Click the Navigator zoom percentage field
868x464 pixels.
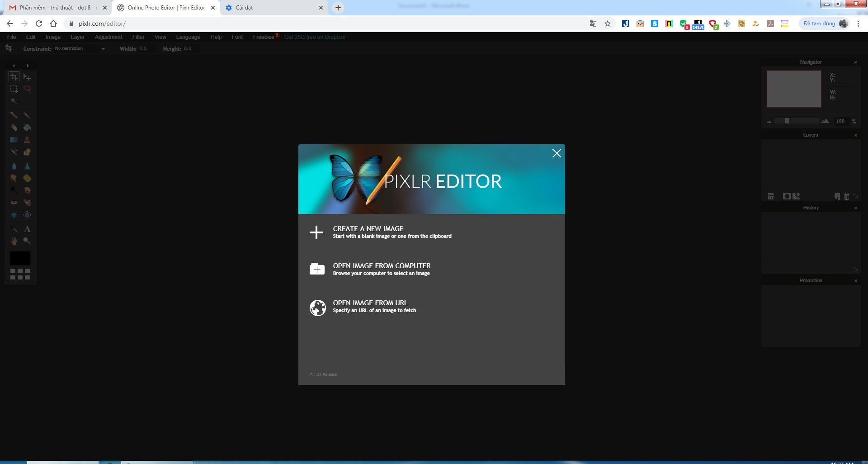(x=840, y=121)
